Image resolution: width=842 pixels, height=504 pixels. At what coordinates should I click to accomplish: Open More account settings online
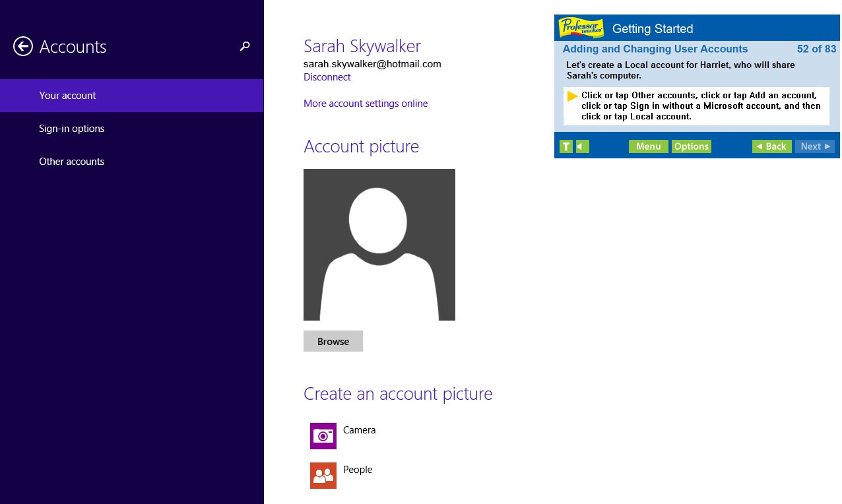365,104
